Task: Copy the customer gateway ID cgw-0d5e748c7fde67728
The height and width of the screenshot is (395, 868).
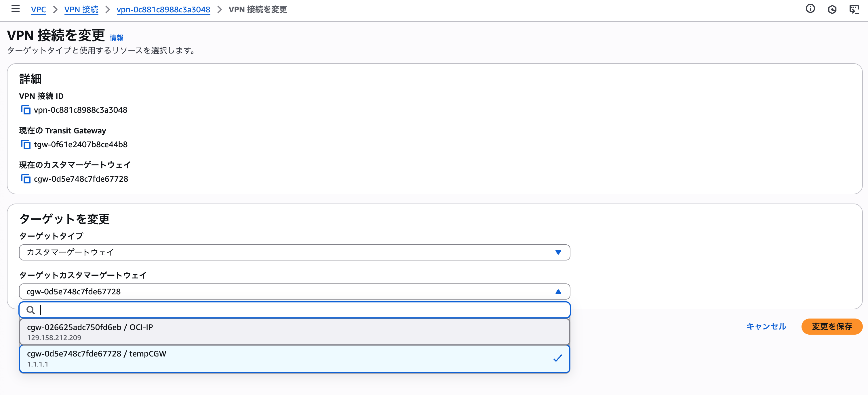Action: [26, 179]
